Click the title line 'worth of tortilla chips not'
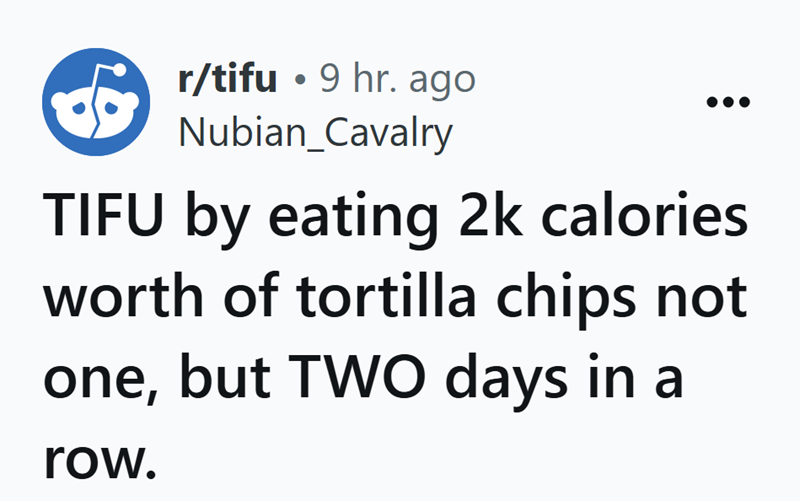The height and width of the screenshot is (501, 800). (x=394, y=299)
